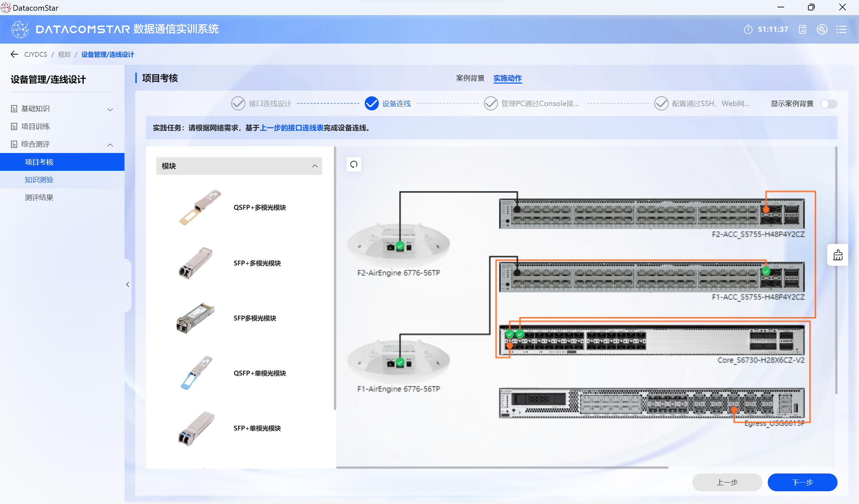Screen dimensions: 859x504
Task: Open the notes icon in header
Action: tap(802, 29)
